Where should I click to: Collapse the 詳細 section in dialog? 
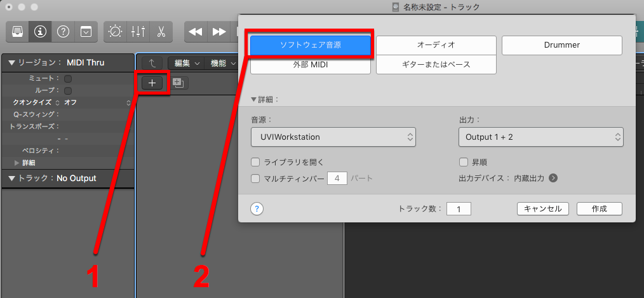254,100
